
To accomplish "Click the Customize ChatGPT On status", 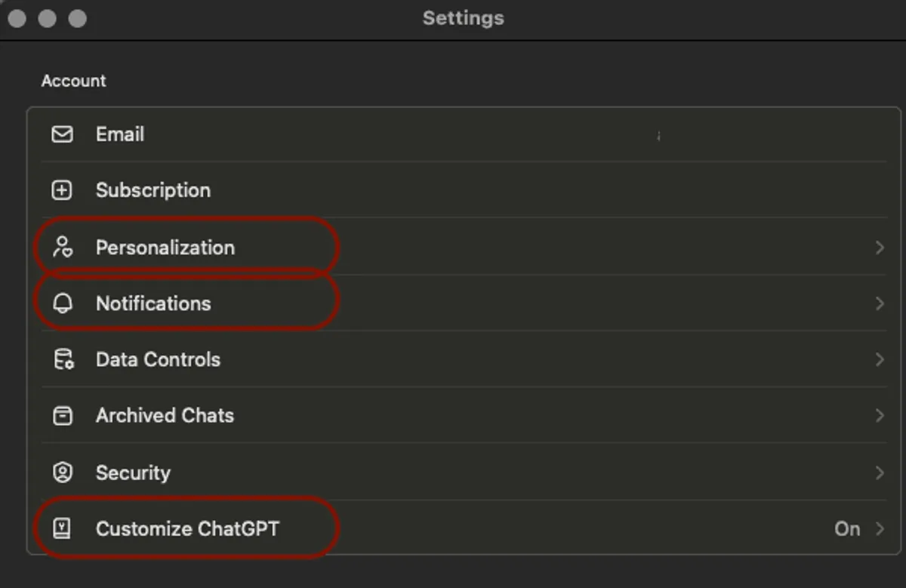I will [x=847, y=529].
